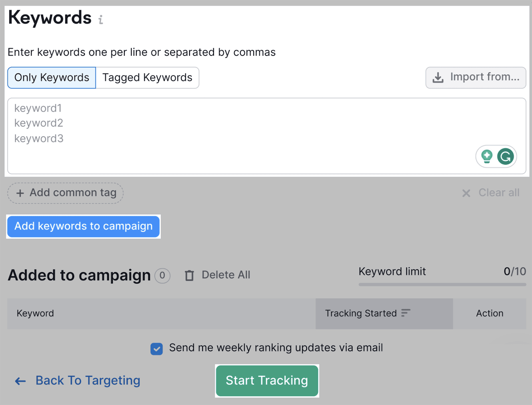The height and width of the screenshot is (405, 532).
Task: Click the Grammarly icon in the keyword box
Action: [x=505, y=156]
